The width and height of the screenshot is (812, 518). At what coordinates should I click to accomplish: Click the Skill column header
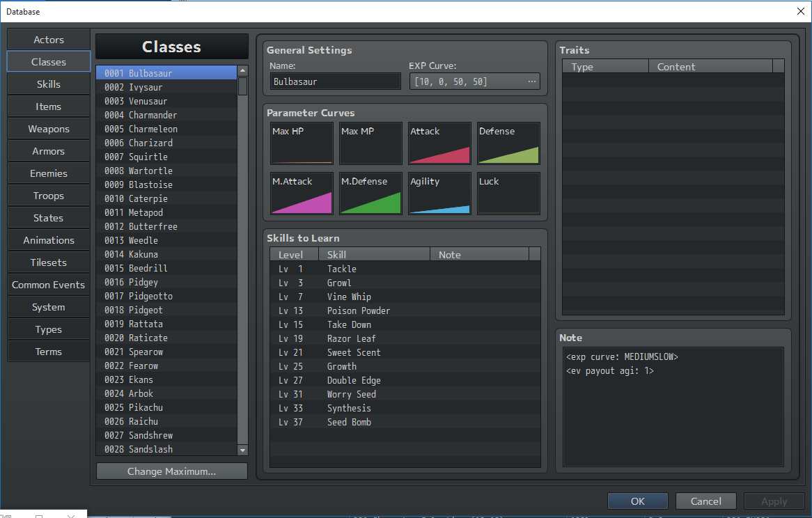374,255
